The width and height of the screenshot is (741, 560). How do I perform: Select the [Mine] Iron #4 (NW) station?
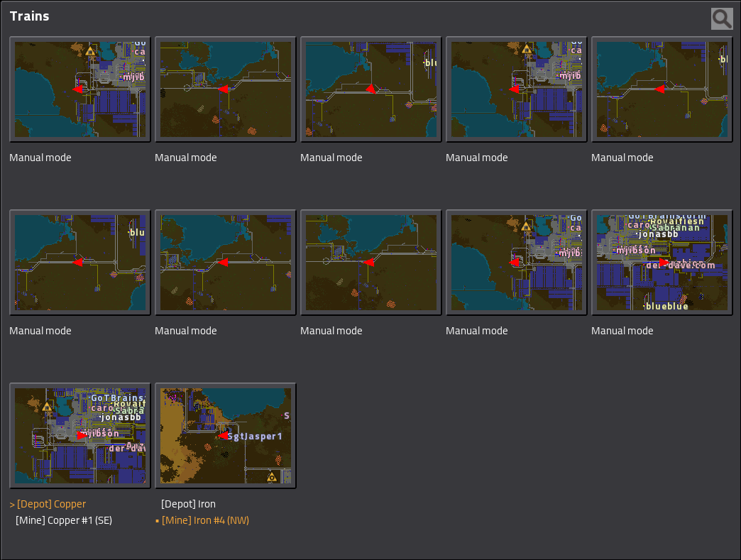tap(205, 520)
